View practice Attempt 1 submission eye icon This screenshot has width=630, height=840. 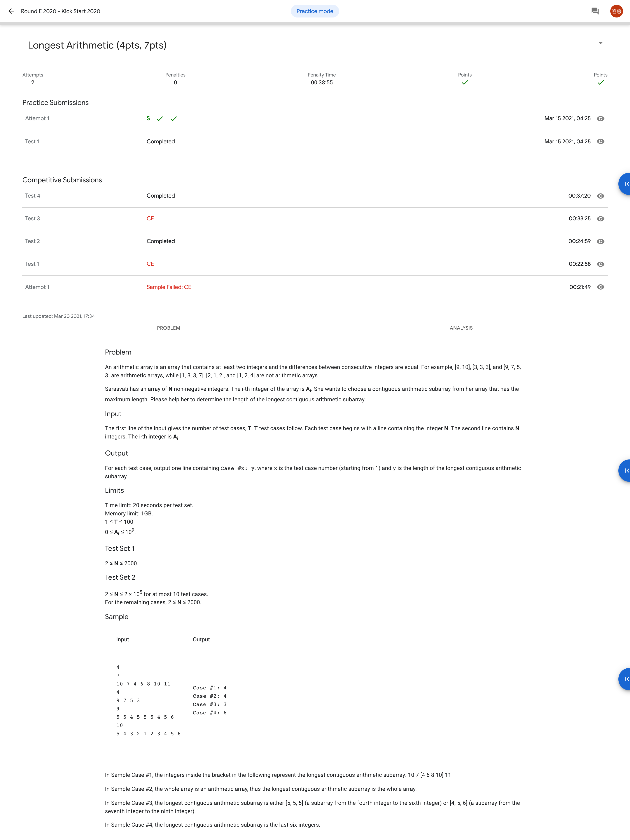[x=600, y=118]
